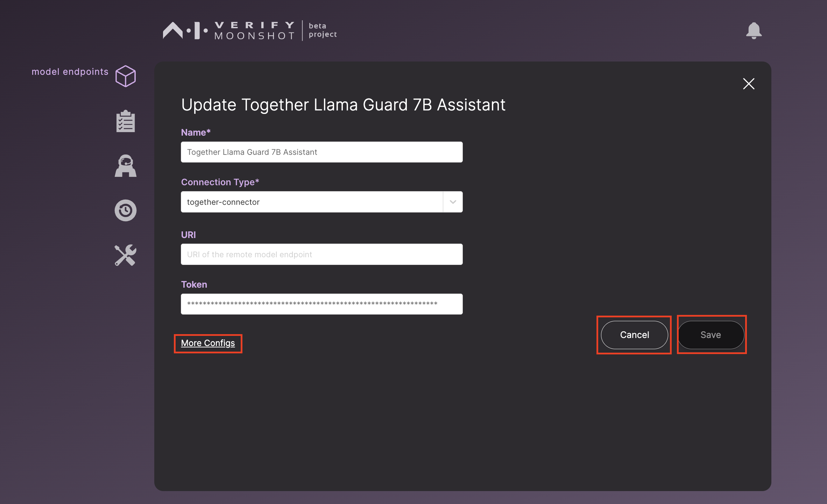Open the model endpoints cube icon
This screenshot has height=504, width=827.
126,76
